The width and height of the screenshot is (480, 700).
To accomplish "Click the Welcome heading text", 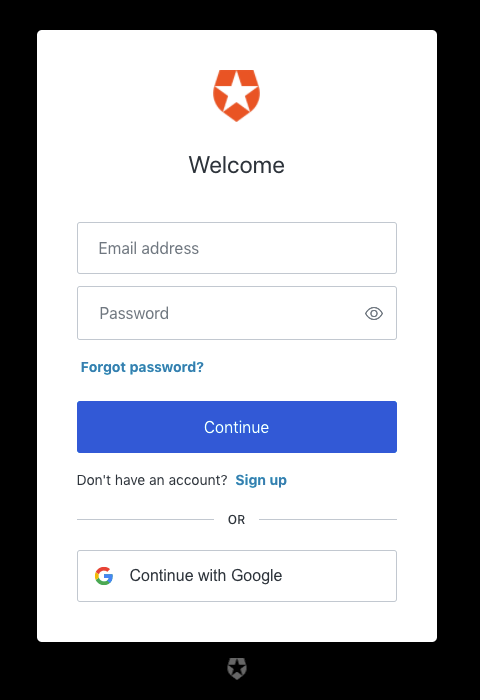I will [236, 165].
